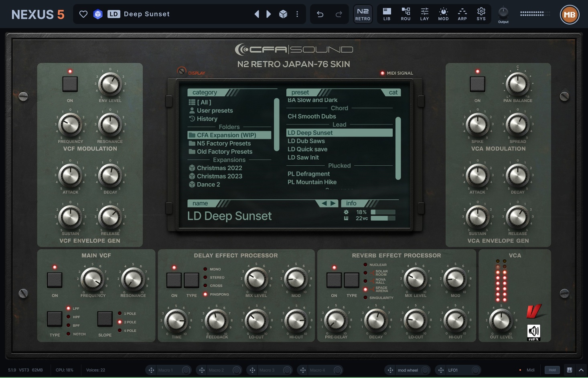The image size is (588, 378).
Task: Cycle the Main VCF filter TYPE button
Action: (x=55, y=319)
